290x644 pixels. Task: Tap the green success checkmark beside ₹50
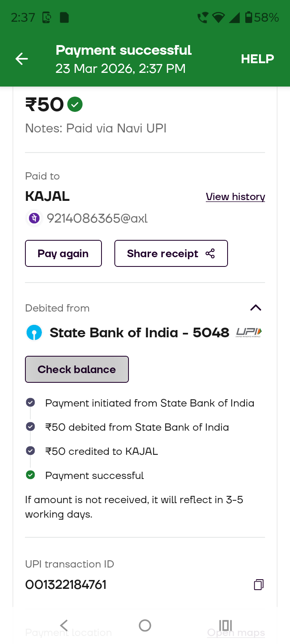point(75,104)
